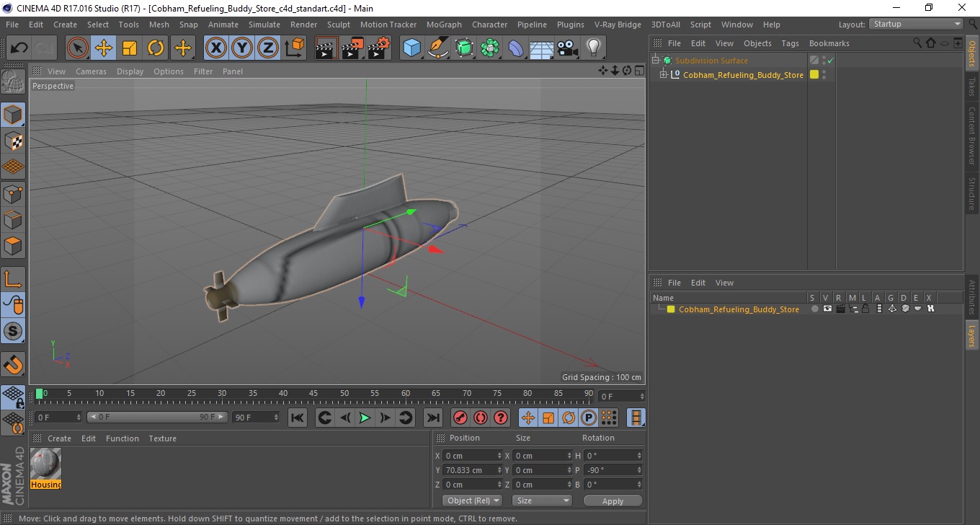
Task: Open the Object (Rel) coordinate dropdown
Action: (x=473, y=500)
